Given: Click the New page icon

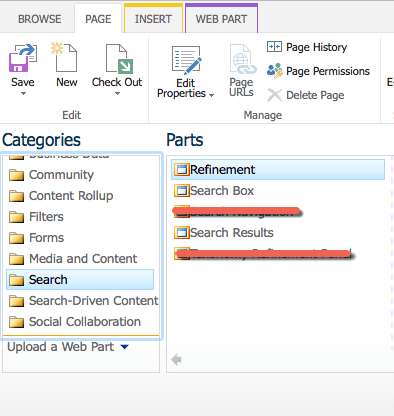Looking at the screenshot, I should (x=64, y=57).
